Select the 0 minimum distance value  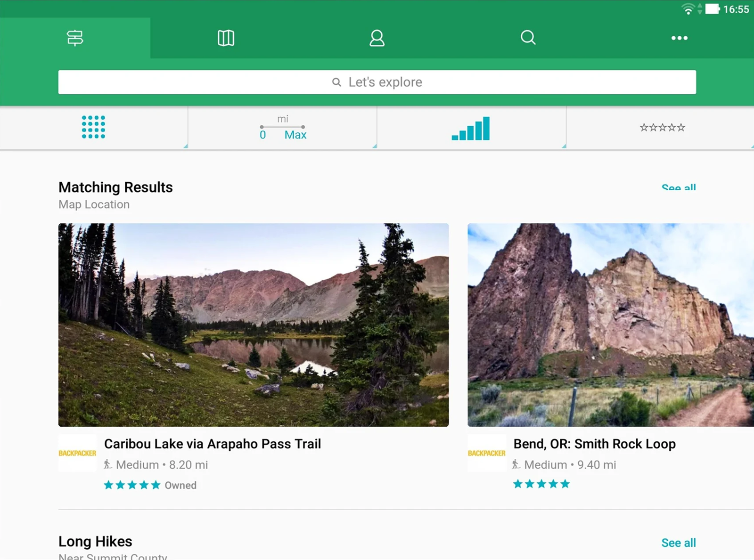coord(263,135)
